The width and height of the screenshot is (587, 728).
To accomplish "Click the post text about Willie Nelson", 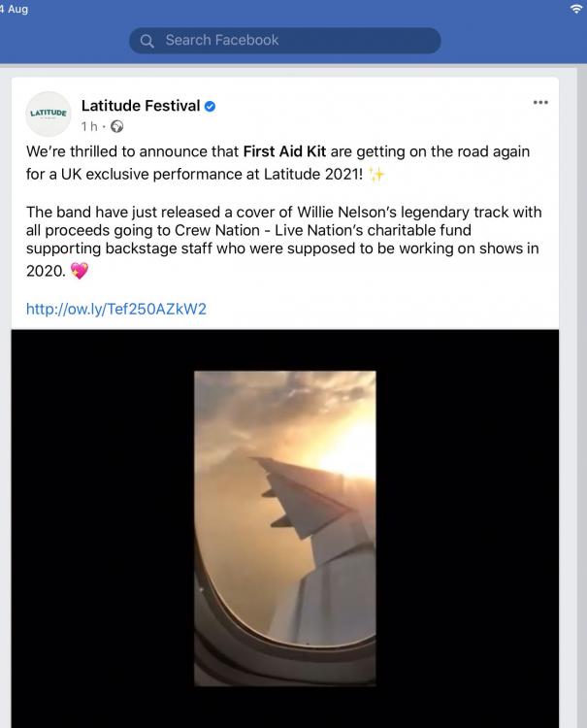I will click(284, 241).
